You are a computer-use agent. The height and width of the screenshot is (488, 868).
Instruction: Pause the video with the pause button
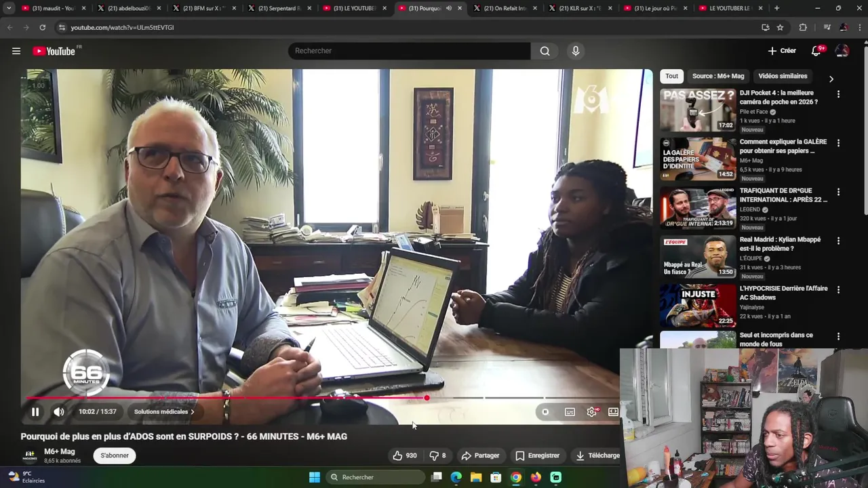tap(35, 411)
